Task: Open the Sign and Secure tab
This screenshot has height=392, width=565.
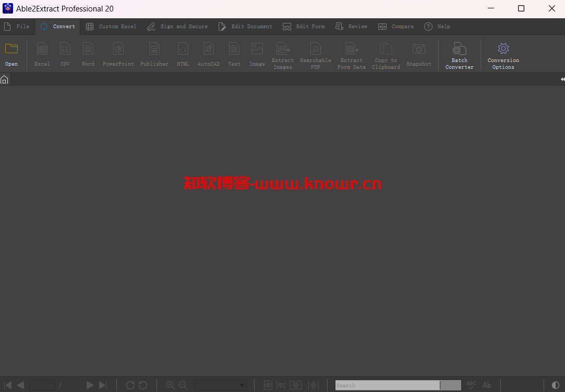Action: 177,27
